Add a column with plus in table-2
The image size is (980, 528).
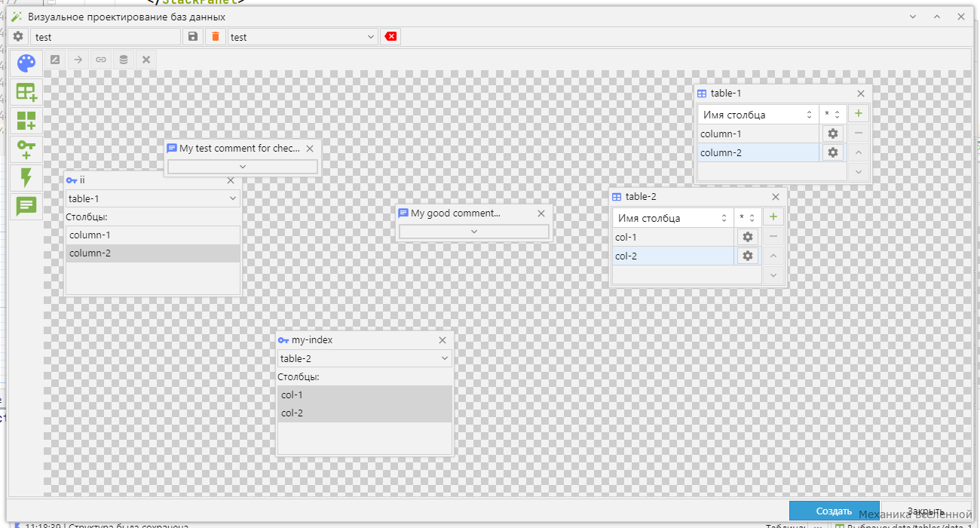pyautogui.click(x=773, y=217)
